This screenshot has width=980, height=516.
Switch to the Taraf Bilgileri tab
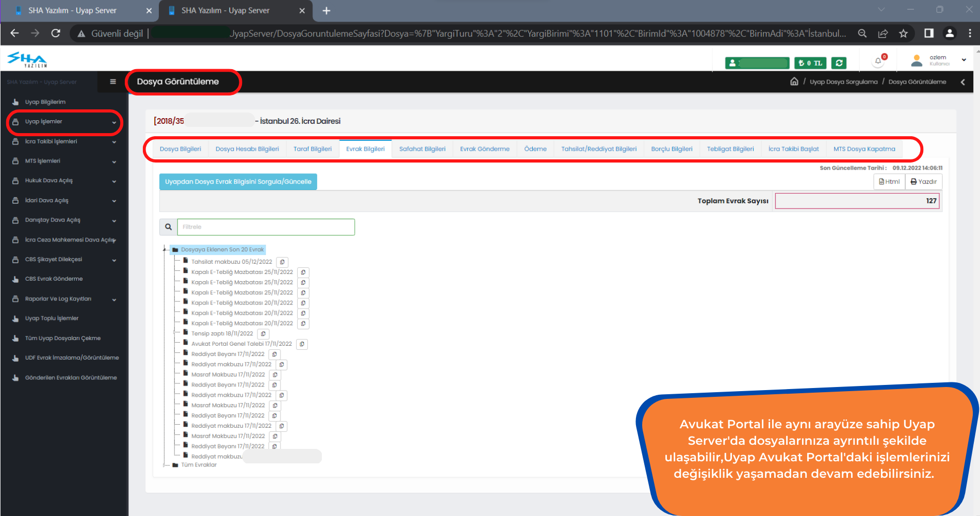pyautogui.click(x=313, y=149)
